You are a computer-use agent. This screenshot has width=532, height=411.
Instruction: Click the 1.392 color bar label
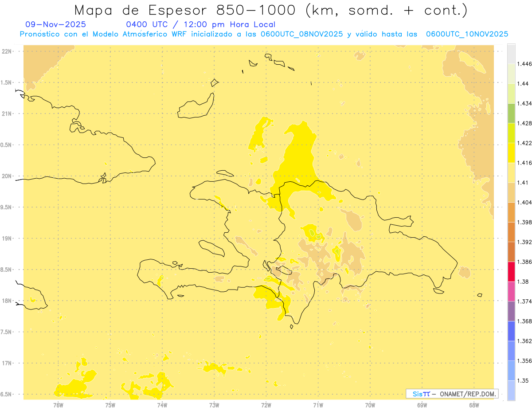point(524,242)
